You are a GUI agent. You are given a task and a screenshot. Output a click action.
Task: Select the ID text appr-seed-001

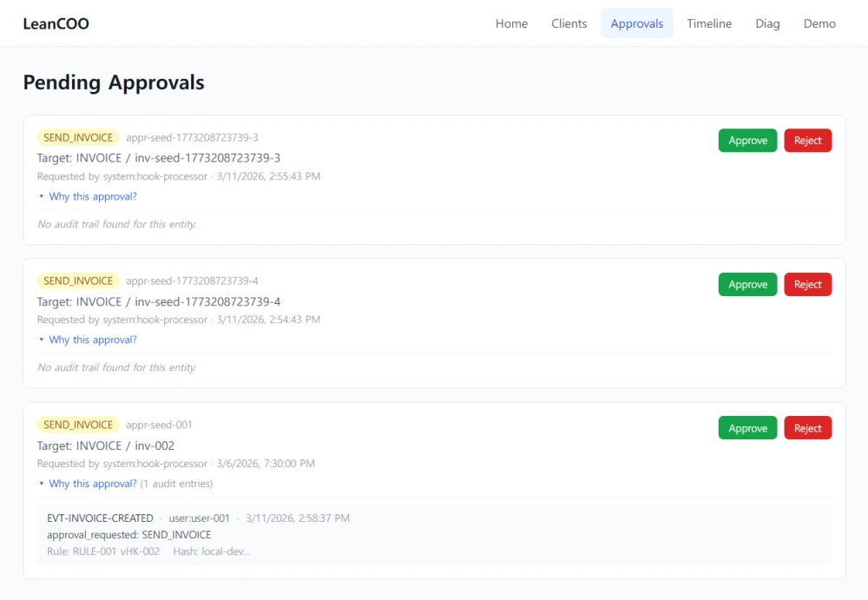(159, 425)
